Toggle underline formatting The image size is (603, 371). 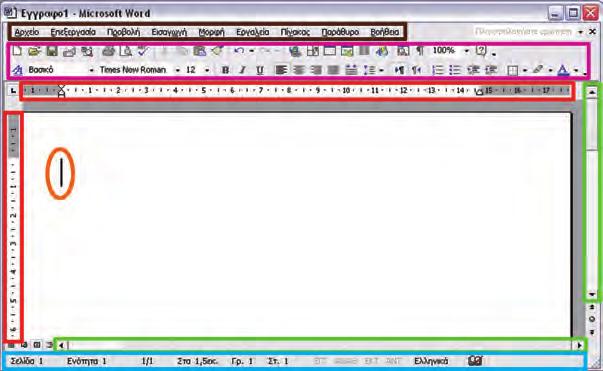pyautogui.click(x=260, y=70)
